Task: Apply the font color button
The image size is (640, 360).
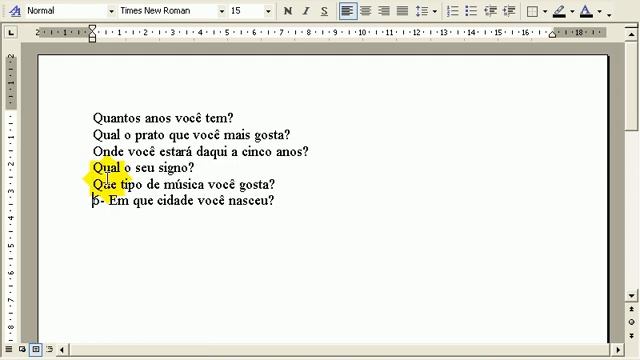Action: click(x=586, y=11)
